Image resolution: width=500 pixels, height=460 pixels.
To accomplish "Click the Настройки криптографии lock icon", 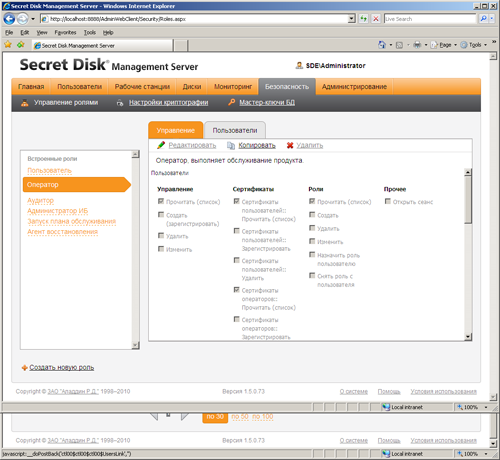I will tap(120, 103).
